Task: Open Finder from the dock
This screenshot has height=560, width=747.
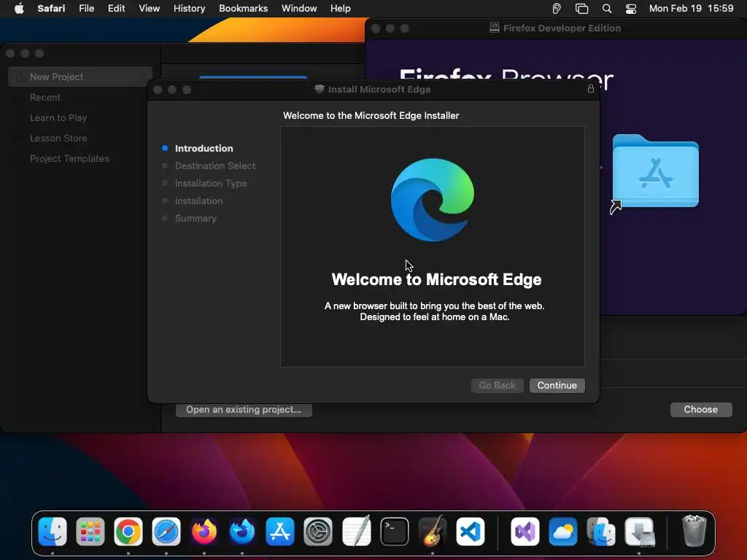Action: click(53, 532)
